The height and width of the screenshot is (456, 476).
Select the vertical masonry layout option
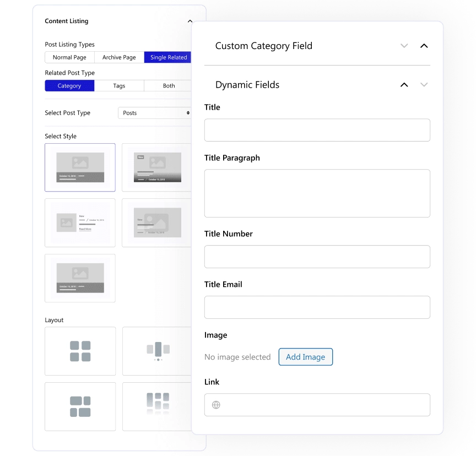click(x=157, y=351)
